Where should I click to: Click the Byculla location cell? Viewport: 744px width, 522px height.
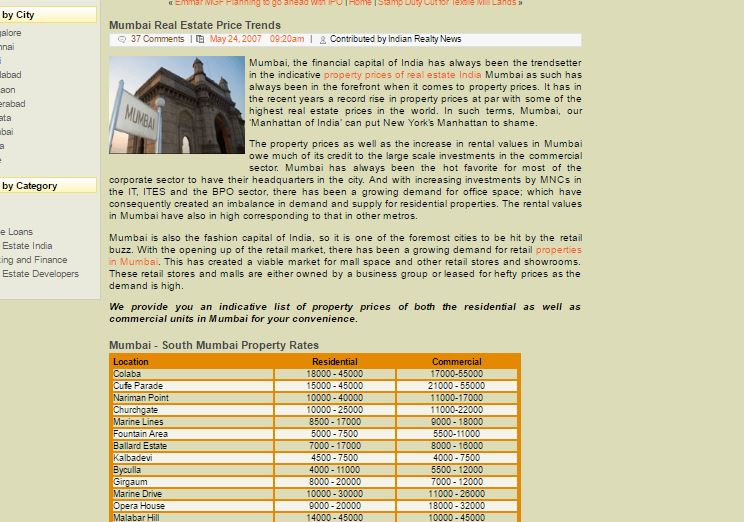point(193,470)
